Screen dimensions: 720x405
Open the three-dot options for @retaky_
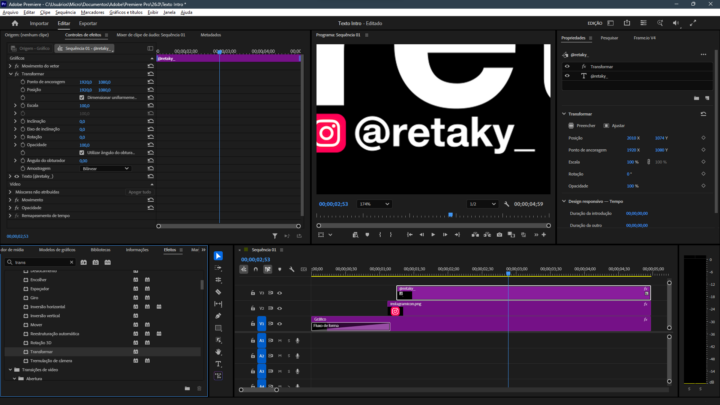pos(703,55)
